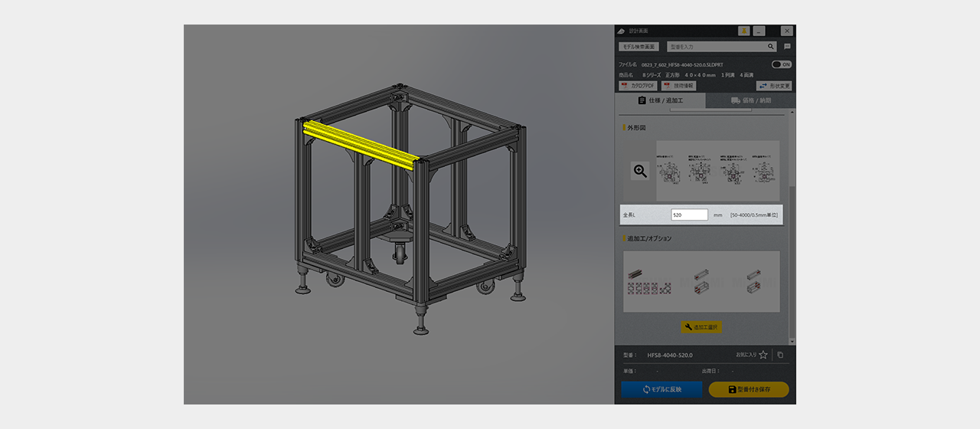
Task: Click yellow 型番付き保存 button
Action: (x=748, y=389)
